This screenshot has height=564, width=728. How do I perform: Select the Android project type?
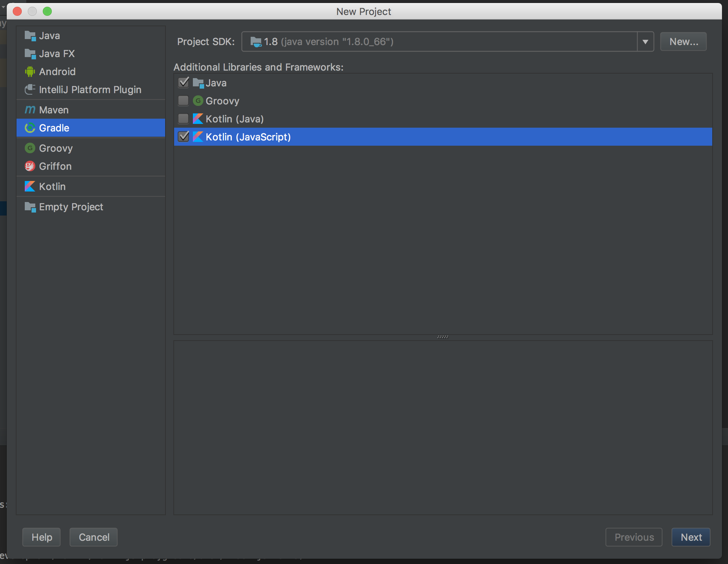(x=57, y=71)
